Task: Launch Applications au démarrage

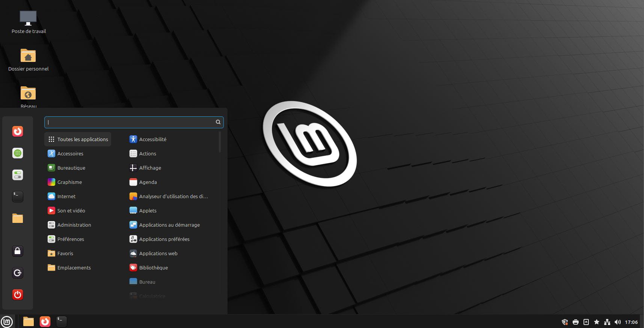Action: pos(169,225)
